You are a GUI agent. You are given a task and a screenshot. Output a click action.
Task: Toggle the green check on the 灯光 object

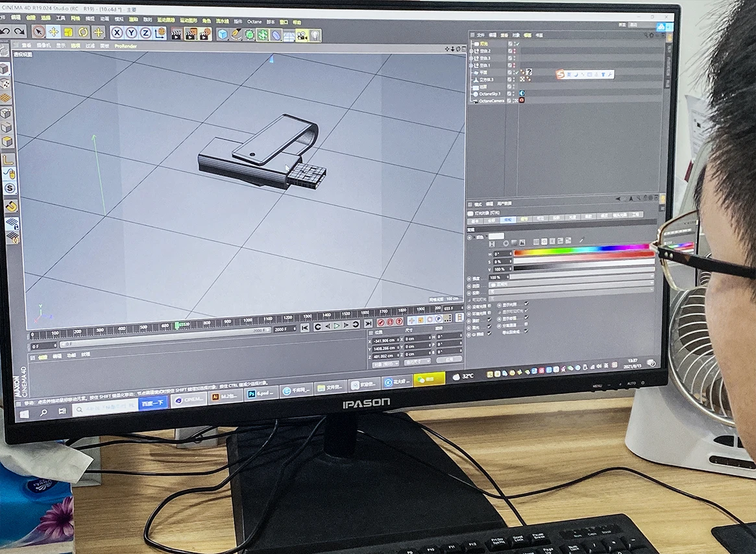click(517, 43)
